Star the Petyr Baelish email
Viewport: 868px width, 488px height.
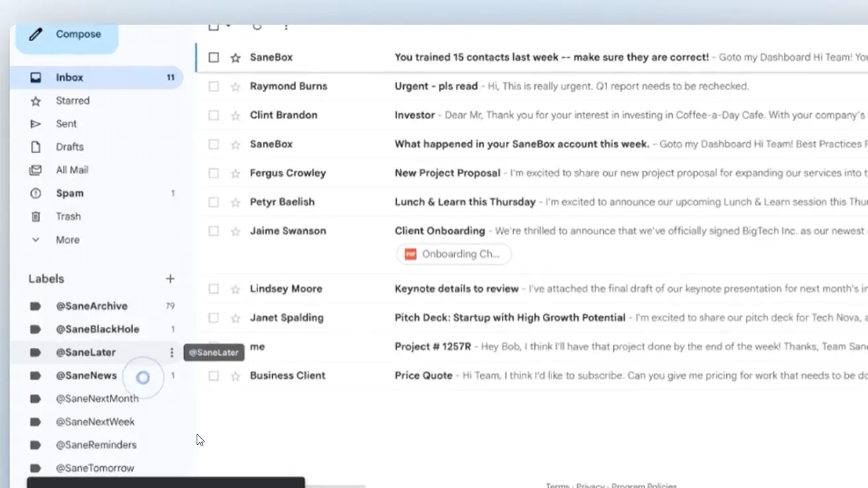[x=235, y=202]
